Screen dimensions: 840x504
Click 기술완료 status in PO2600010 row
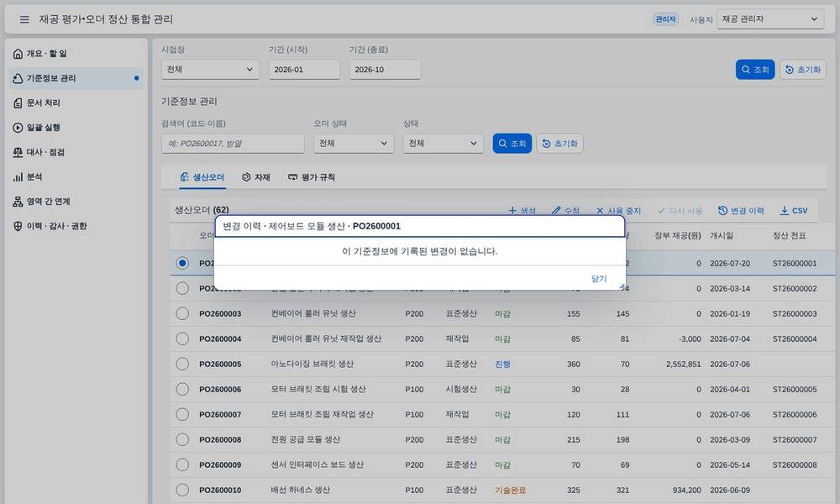click(510, 490)
